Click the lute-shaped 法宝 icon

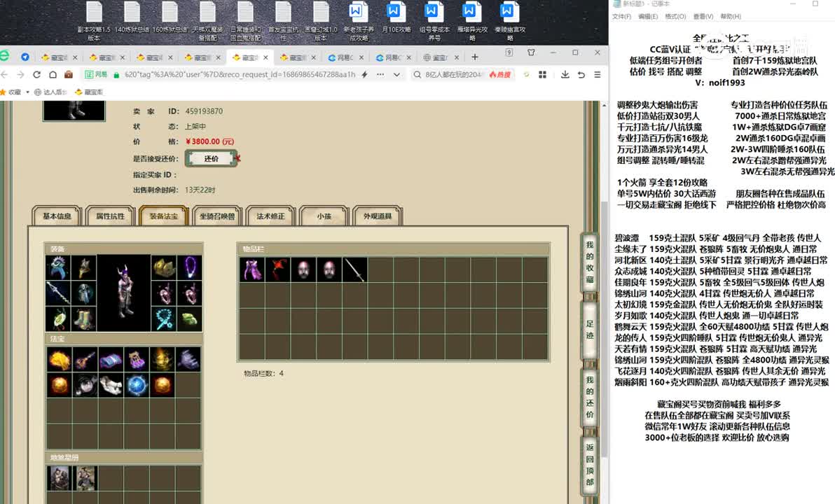tap(85, 359)
